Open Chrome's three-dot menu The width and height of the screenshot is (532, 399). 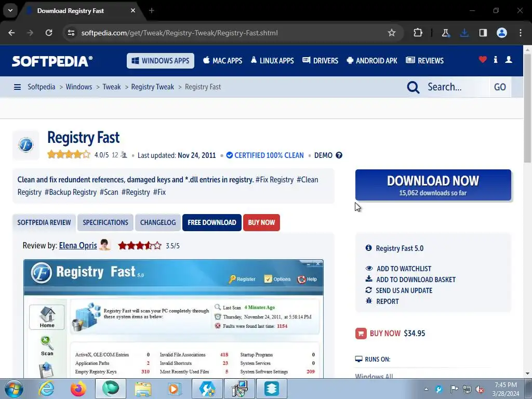coord(521,33)
